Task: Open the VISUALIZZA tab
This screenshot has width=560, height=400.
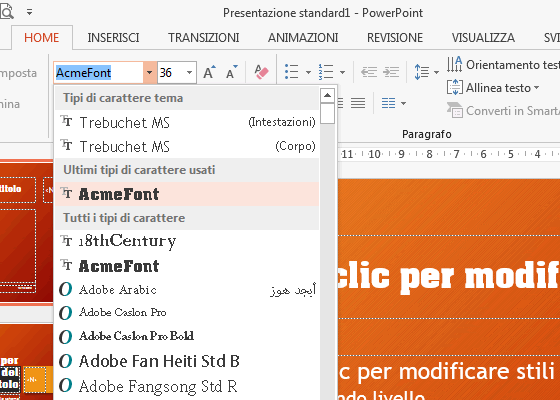Action: pos(483,38)
